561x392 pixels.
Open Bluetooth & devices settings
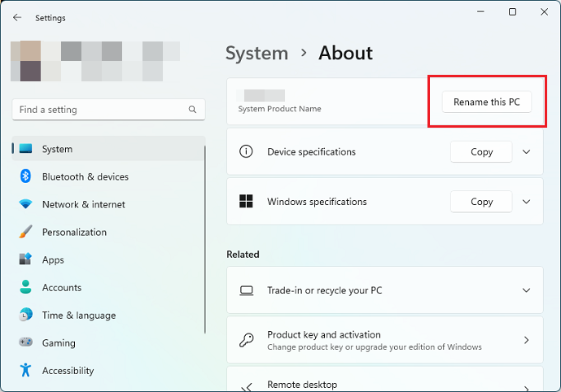[108, 176]
